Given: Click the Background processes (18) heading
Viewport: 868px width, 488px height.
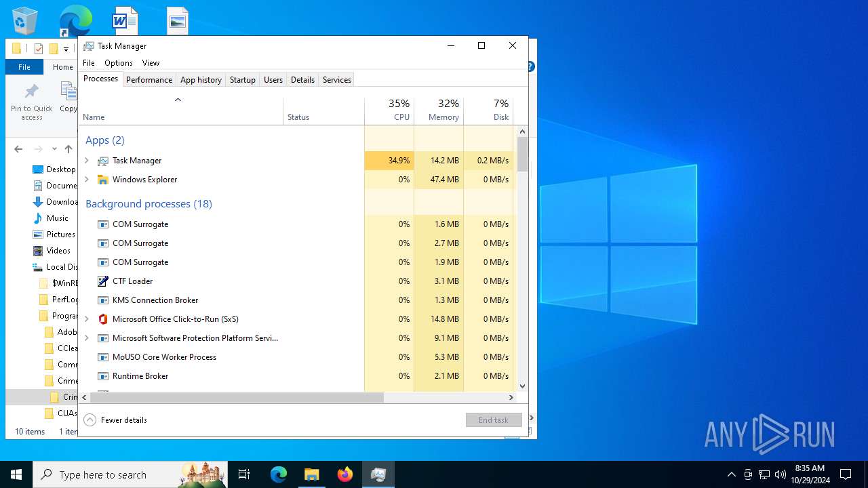Looking at the screenshot, I should [x=149, y=204].
